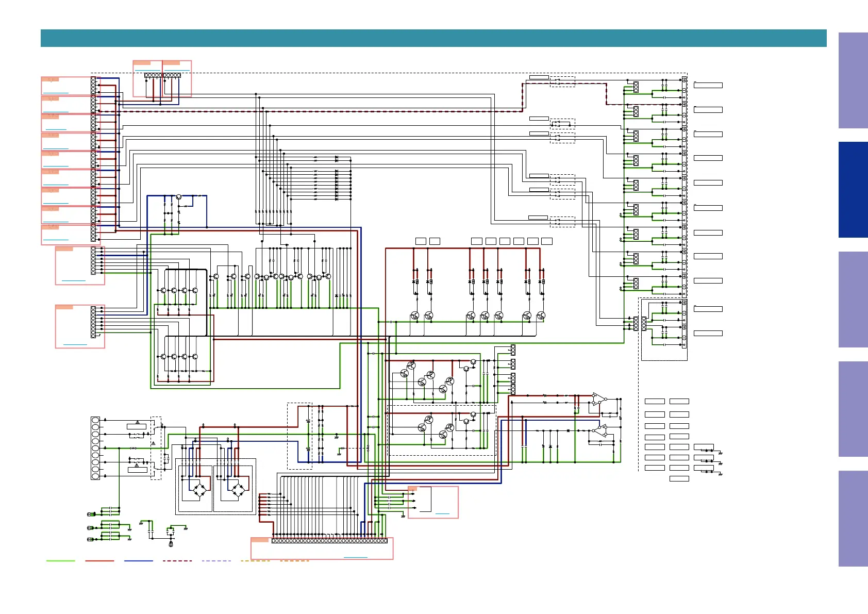Follow the link in the eighth left connector box
This screenshot has width=868, height=614.
(56, 221)
